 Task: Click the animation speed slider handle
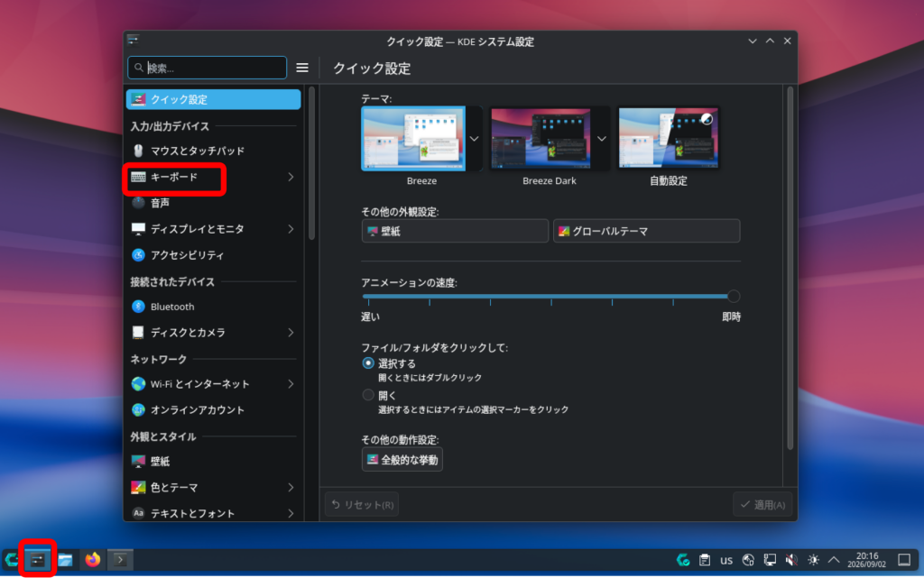coord(734,296)
